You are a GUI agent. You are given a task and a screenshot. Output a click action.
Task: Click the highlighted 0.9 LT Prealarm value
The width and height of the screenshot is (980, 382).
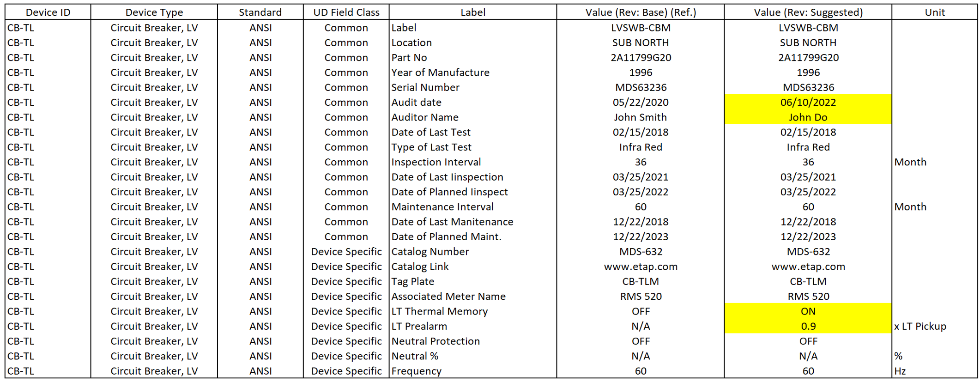pos(808,326)
